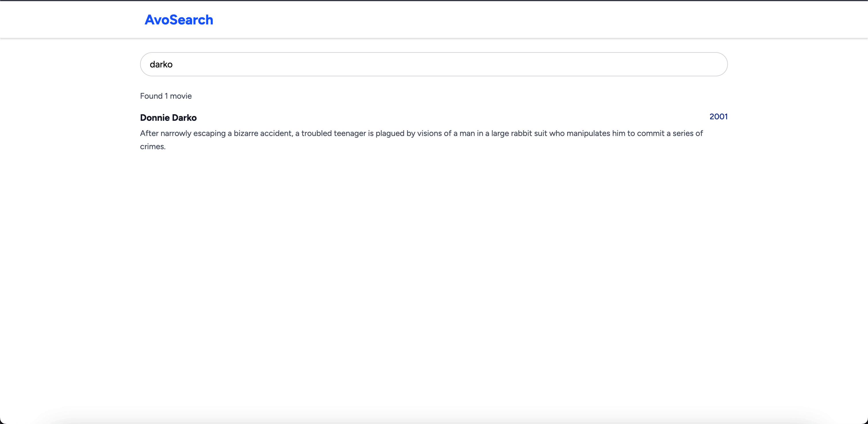Click the typed text 'darko' in search box
Image resolution: width=868 pixels, height=424 pixels.
tap(161, 64)
